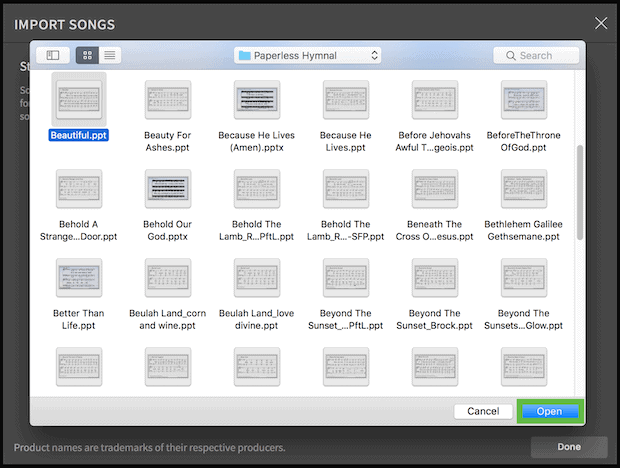Screen dimensions: 620x468
Task: Select the Beautiful.ppt file icon
Action: click(79, 98)
